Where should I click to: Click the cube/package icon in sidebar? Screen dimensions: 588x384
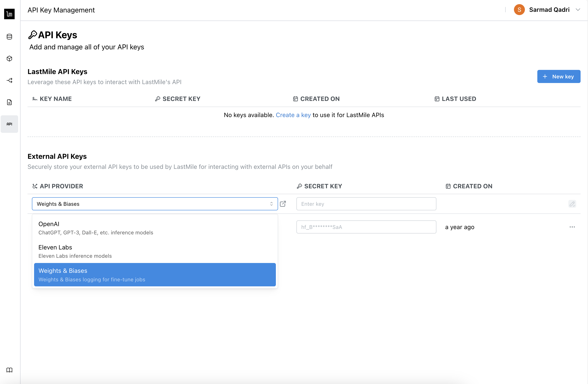tap(10, 58)
